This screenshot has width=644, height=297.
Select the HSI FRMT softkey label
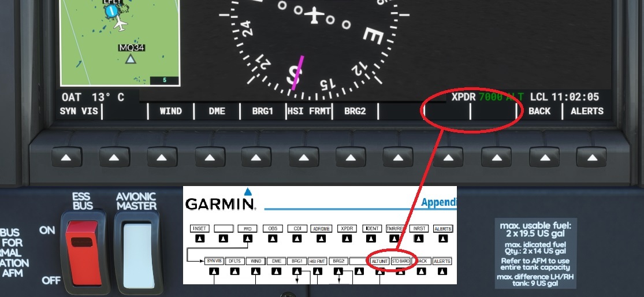(309, 111)
